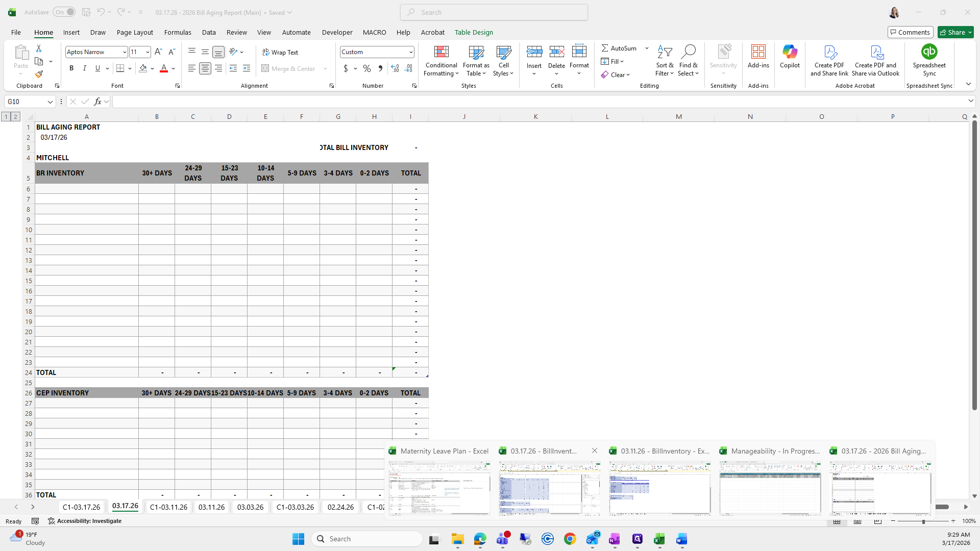Click Create PDF and Share link
Screen dimensions: 980x551
point(829,60)
